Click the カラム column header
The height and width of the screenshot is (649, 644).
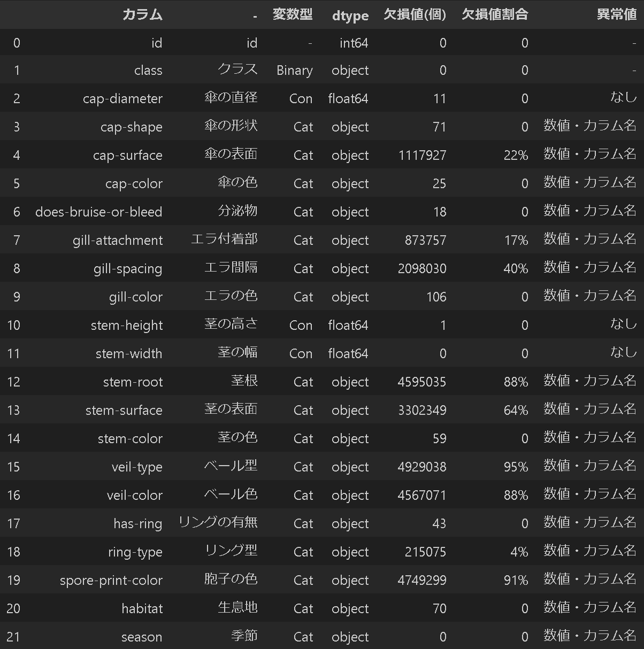(x=142, y=15)
